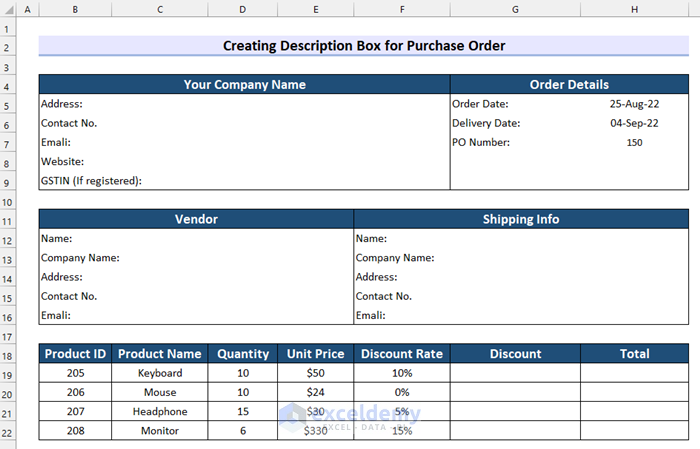
Task: Select the 'PO Number:' label cell
Action: tap(515, 142)
